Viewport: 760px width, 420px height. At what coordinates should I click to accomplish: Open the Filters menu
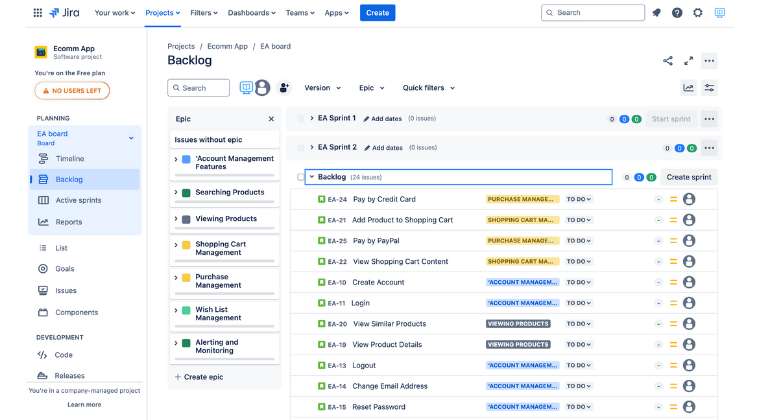pos(204,13)
